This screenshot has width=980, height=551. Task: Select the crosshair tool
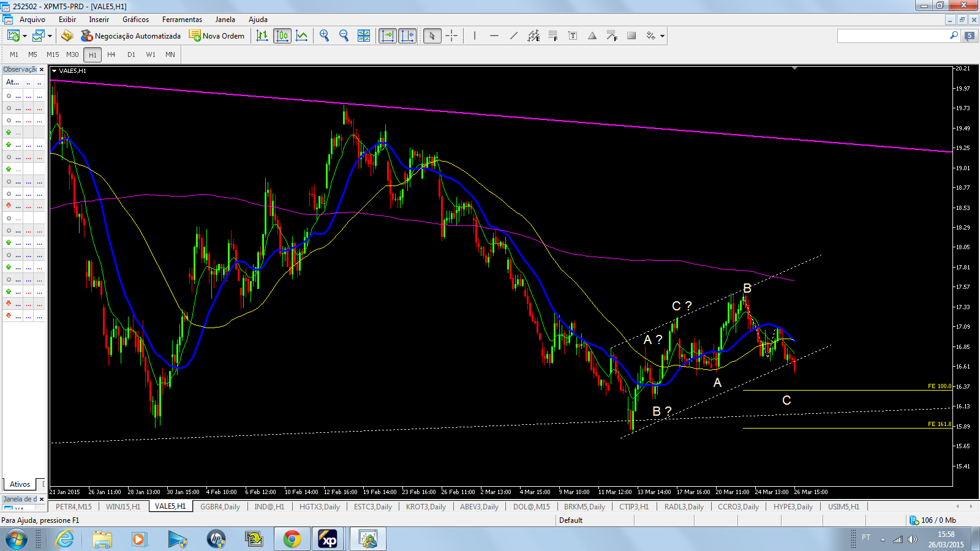[451, 36]
